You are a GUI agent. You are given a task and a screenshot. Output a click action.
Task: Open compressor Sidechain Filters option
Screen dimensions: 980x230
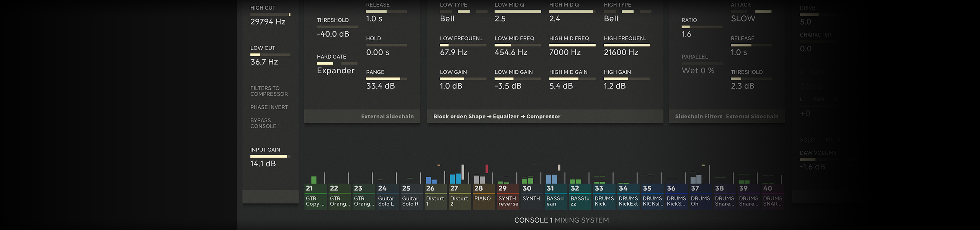click(698, 117)
